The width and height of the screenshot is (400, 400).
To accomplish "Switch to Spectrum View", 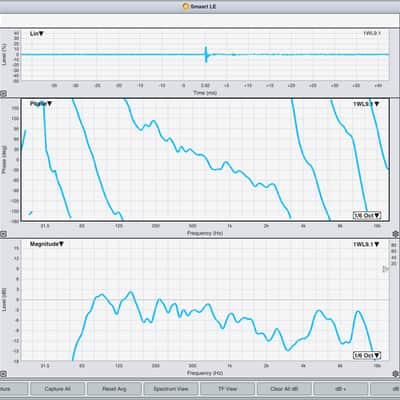I will tap(171, 389).
